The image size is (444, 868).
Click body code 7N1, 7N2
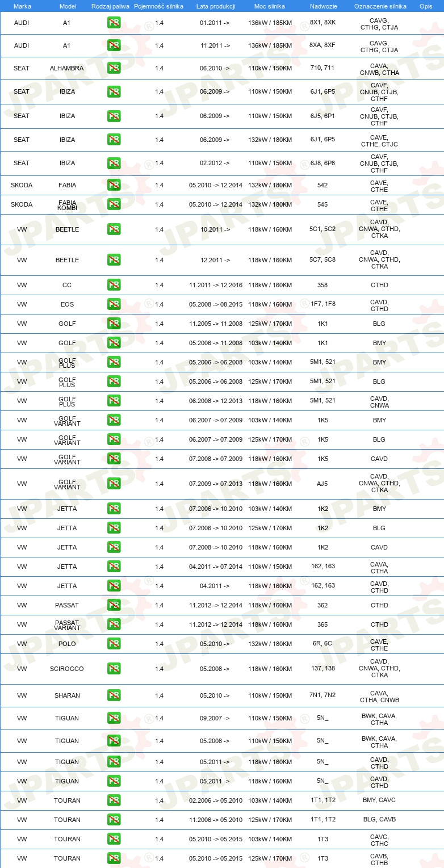322,695
